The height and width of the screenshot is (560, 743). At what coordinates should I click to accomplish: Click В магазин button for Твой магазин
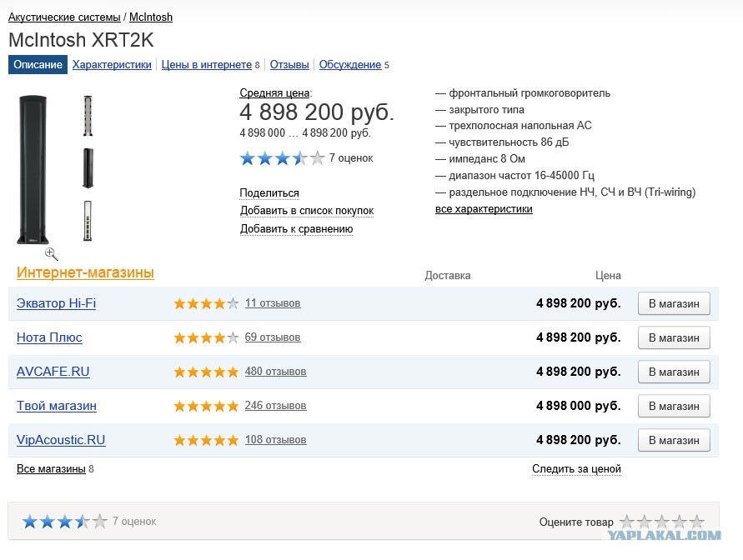click(674, 406)
